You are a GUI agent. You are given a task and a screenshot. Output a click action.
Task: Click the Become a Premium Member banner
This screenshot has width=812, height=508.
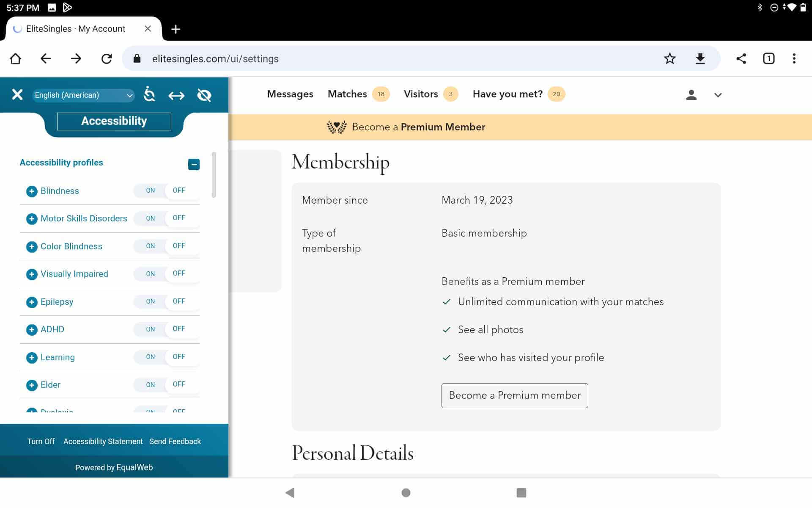pos(520,127)
